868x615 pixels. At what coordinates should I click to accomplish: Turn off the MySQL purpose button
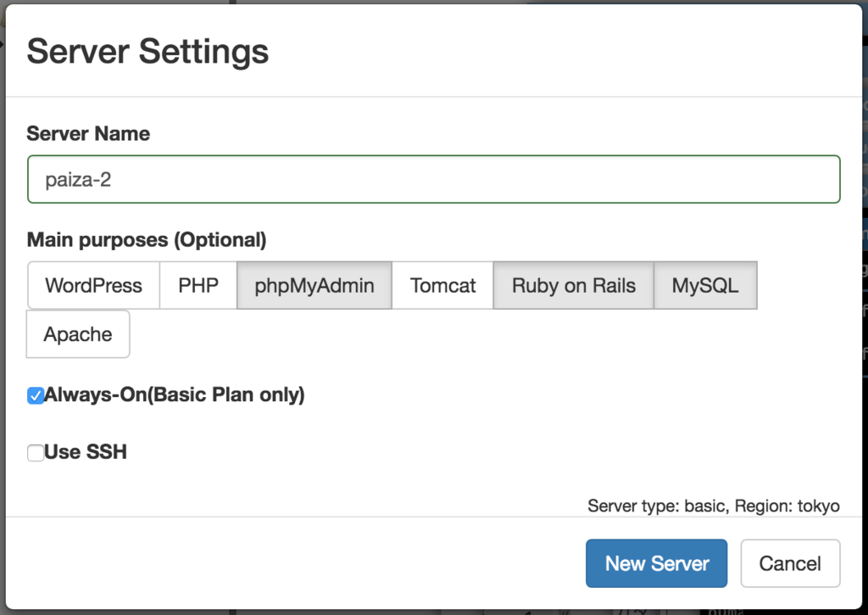coord(705,286)
